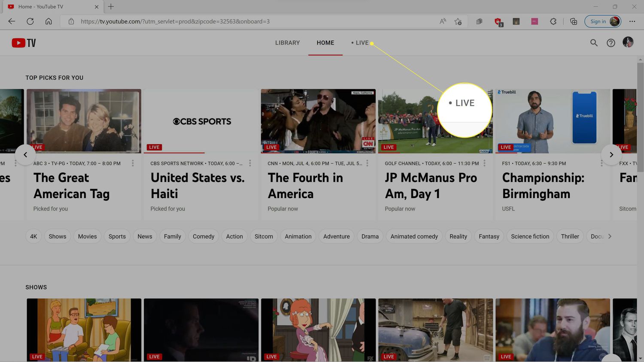The width and height of the screenshot is (644, 362).
Task: Show next Top Picks with right arrow
Action: [x=611, y=155]
